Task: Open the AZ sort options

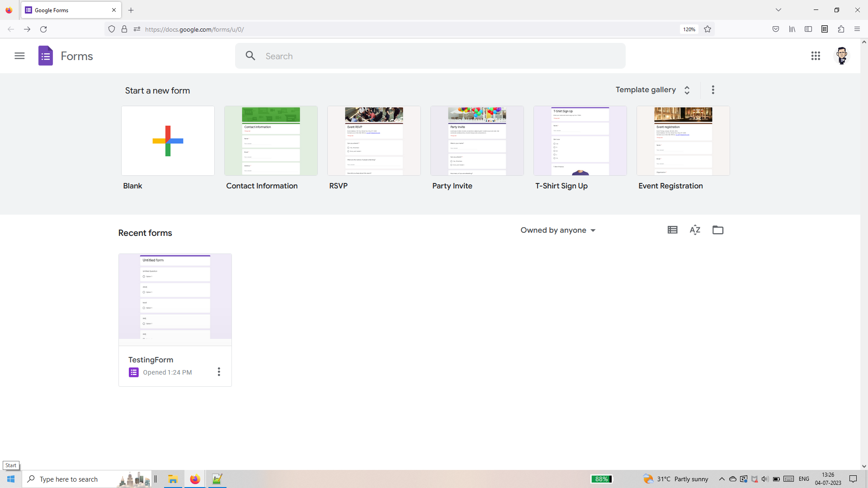Action: point(695,230)
